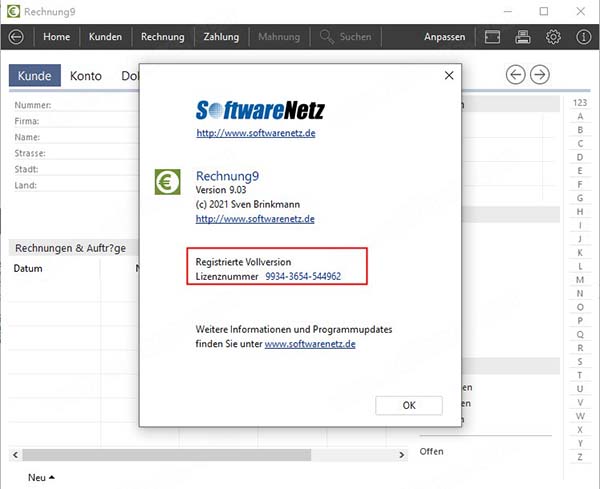
Task: Click the scroll right arrow of horizontal scrollbar
Action: pyautogui.click(x=401, y=455)
